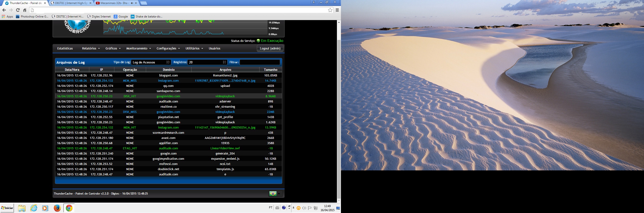Click the Data/Hora column header
Viewport: 644px width, 213px height.
tap(72, 70)
